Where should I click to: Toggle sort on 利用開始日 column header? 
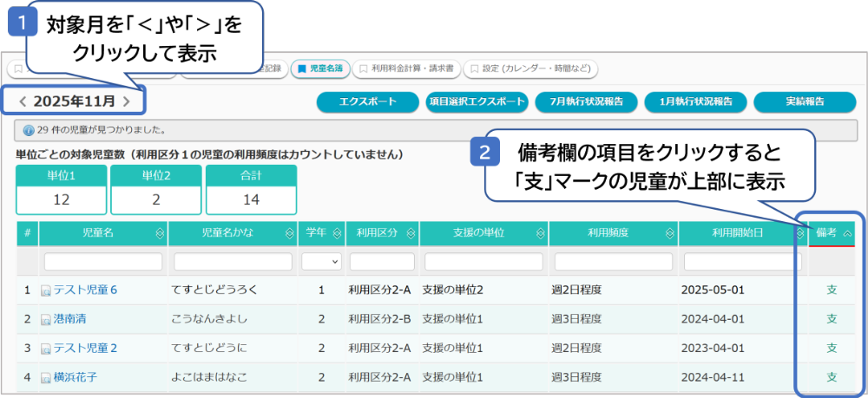coord(800,232)
